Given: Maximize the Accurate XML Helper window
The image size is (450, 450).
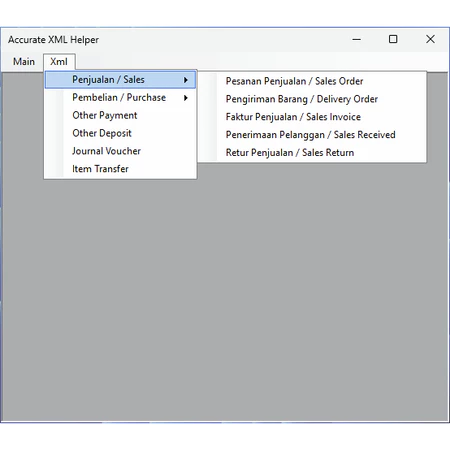Looking at the screenshot, I should click(393, 39).
